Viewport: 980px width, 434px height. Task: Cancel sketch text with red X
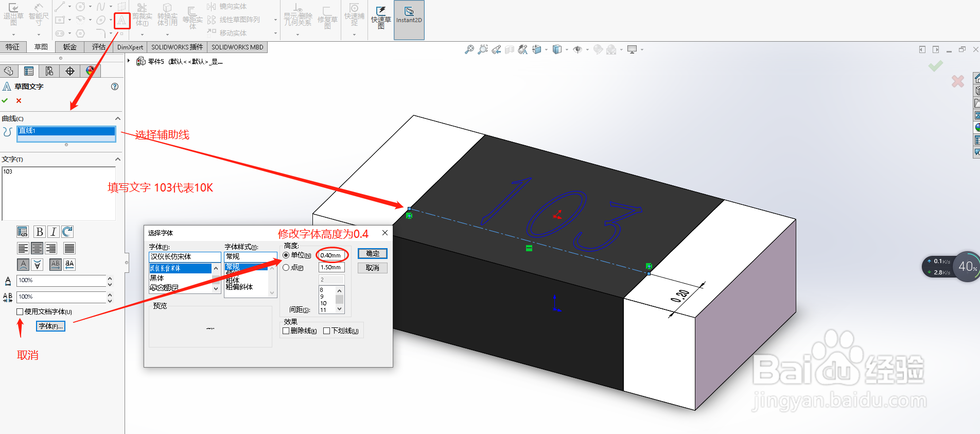(19, 100)
